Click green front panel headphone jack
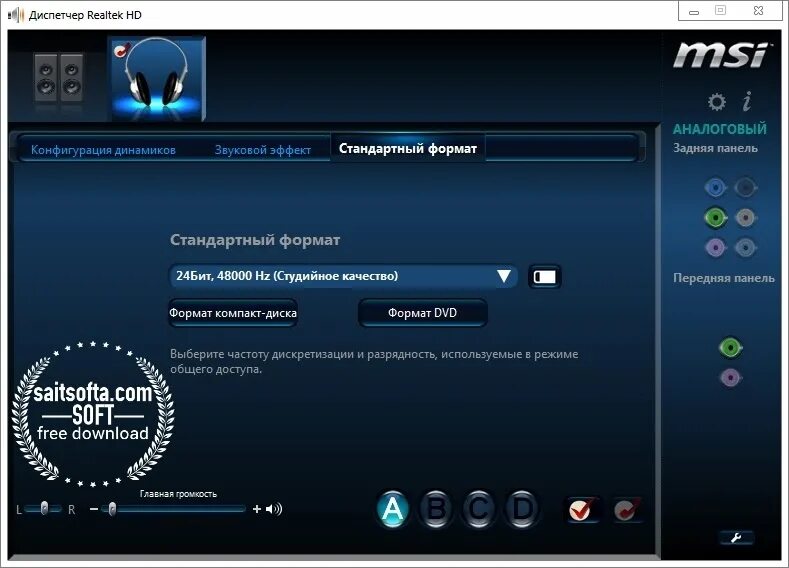This screenshot has width=789, height=568. (x=730, y=347)
